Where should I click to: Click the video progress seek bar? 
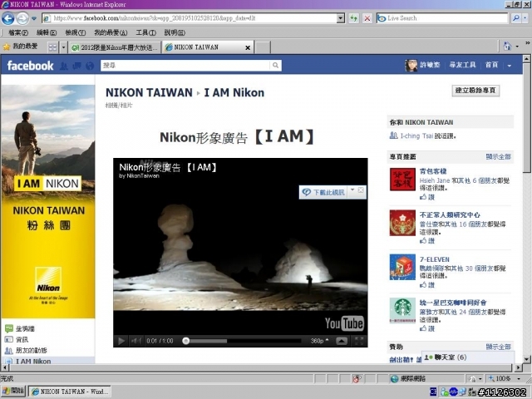pyautogui.click(x=243, y=341)
